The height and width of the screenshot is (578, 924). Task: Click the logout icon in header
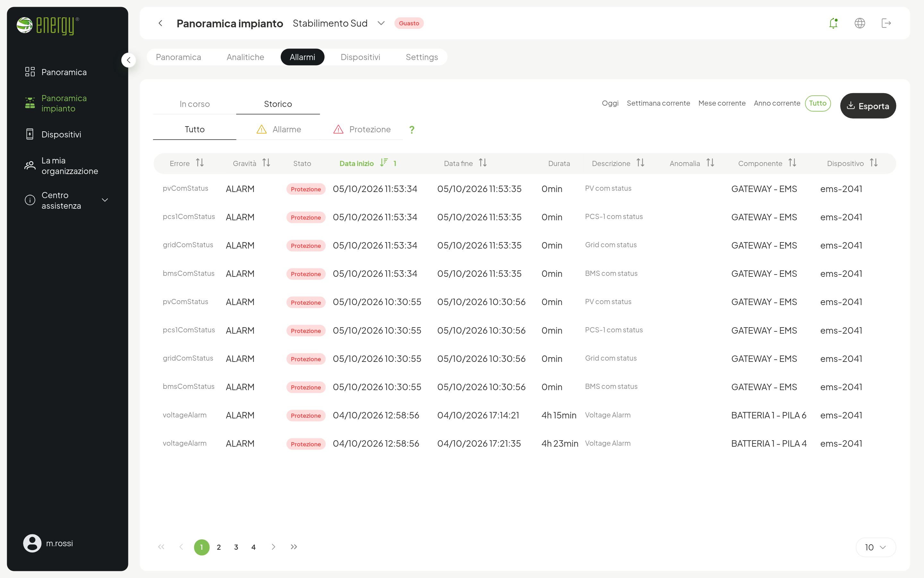(x=886, y=23)
